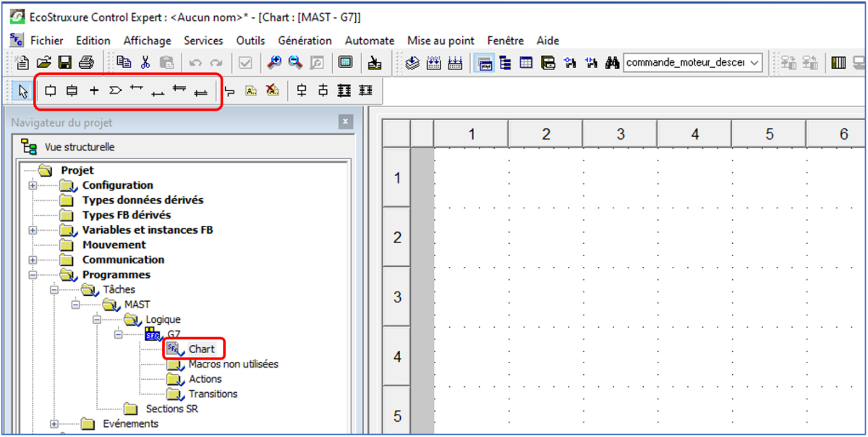868x437 pixels.
Task: Click column header 3 of the chart grid
Action: pyautogui.click(x=620, y=134)
